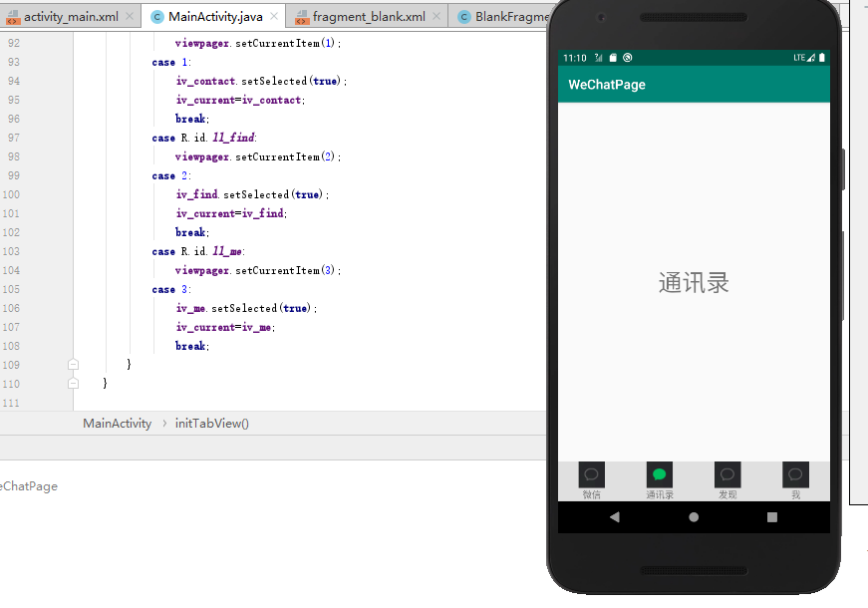
Task: Click the WeChatPage title in the app bar
Action: [607, 85]
